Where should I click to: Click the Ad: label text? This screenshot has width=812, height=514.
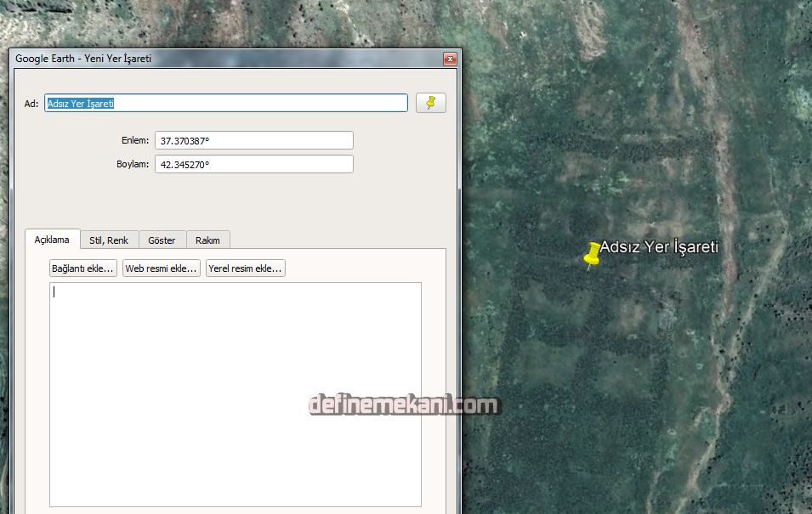pos(31,104)
